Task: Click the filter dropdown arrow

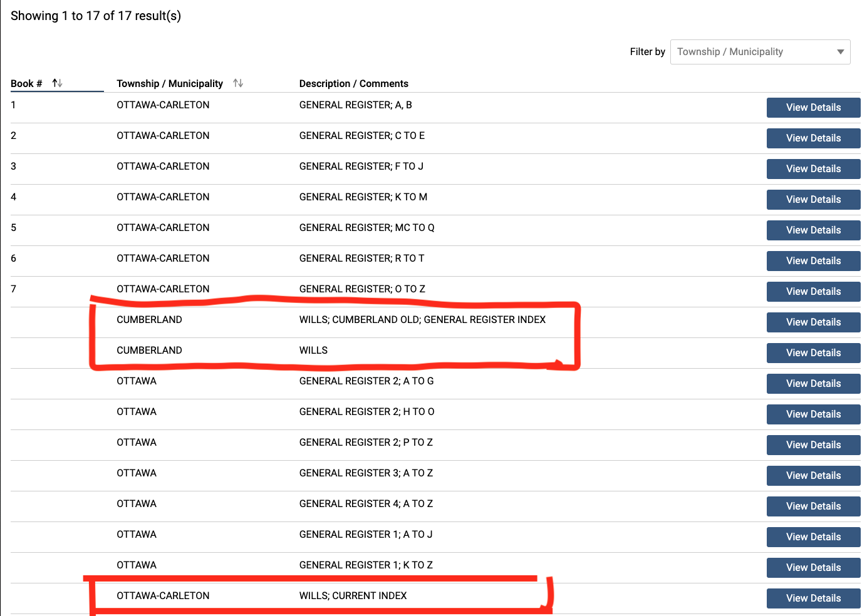Action: click(841, 52)
